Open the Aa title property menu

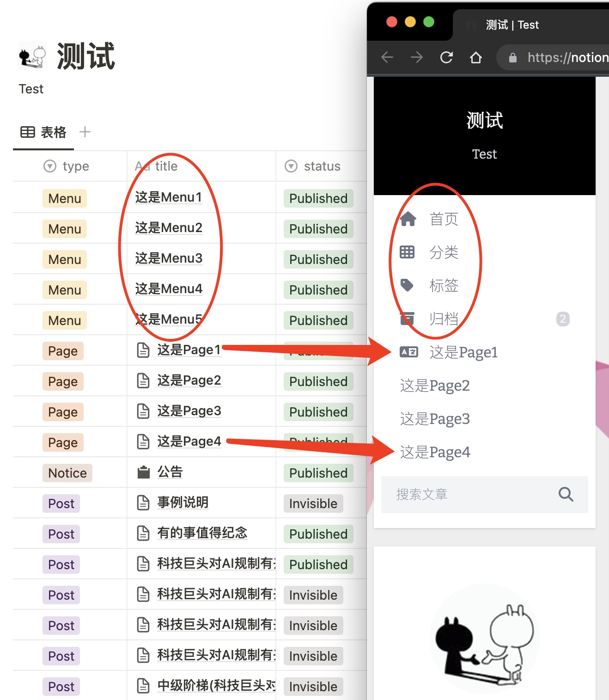tap(156, 166)
